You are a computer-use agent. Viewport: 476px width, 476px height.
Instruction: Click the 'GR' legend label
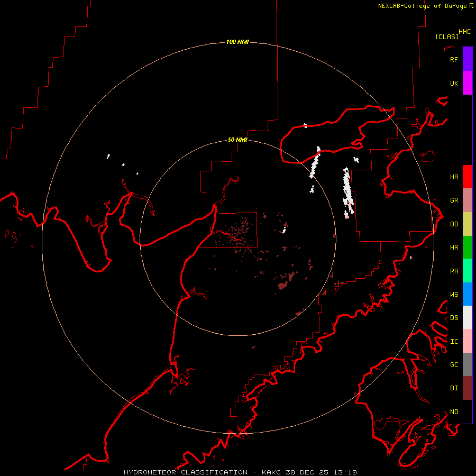pos(454,200)
